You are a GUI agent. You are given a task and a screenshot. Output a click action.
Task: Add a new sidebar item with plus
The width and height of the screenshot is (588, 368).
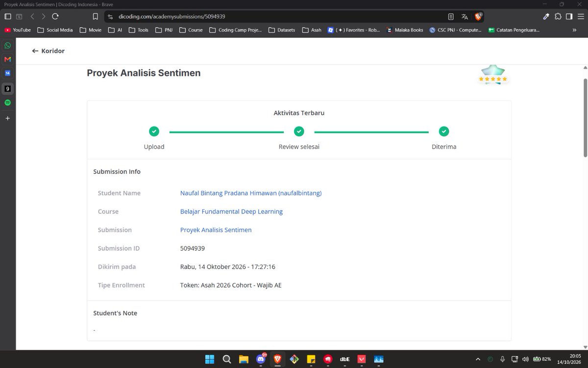(7, 118)
